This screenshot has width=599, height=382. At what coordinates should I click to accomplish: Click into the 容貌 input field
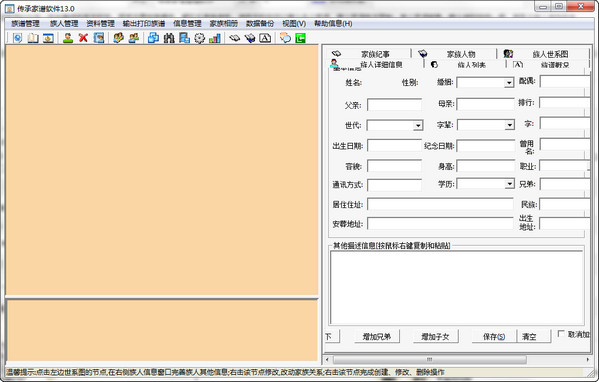coord(394,166)
